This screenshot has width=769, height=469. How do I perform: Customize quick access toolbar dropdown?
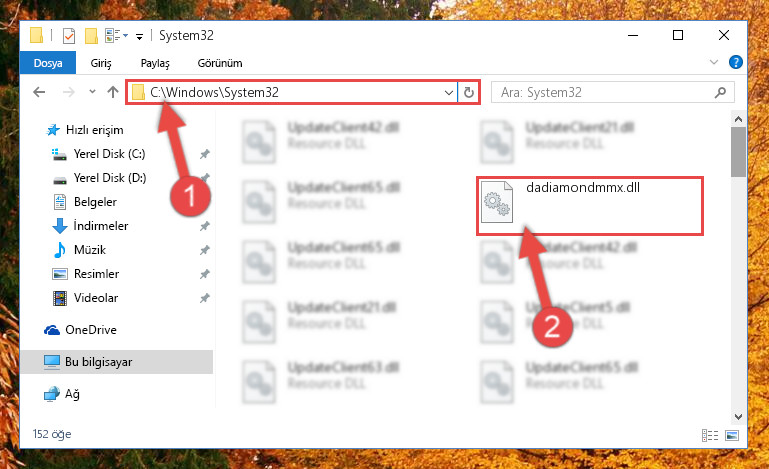tap(139, 36)
